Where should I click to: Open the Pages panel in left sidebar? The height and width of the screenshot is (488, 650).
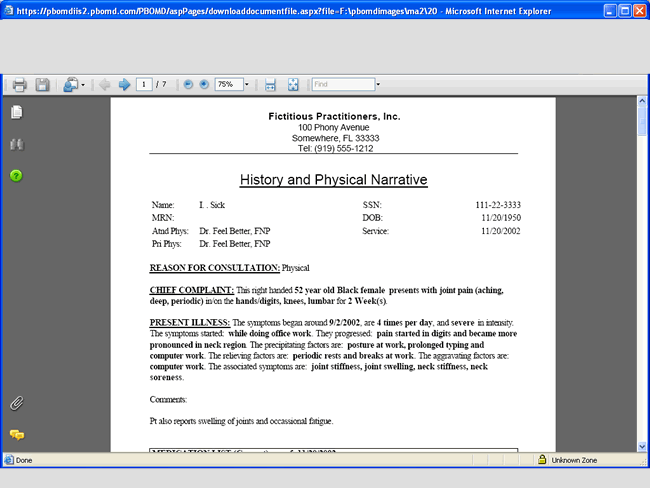click(x=16, y=112)
